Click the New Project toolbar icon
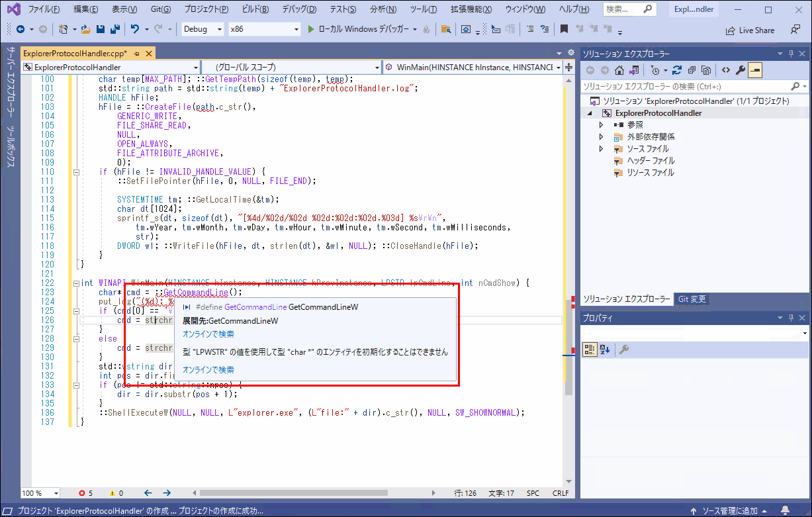This screenshot has height=517, width=812. tap(63, 29)
